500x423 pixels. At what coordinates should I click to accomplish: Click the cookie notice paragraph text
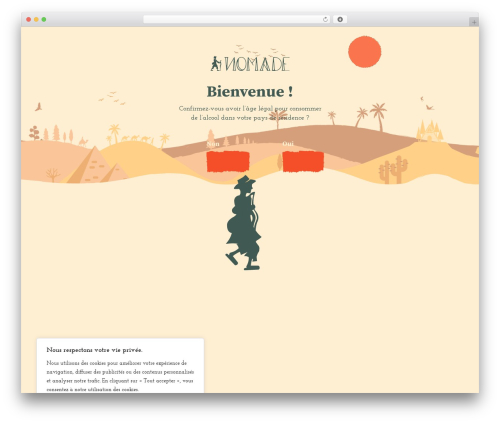coord(120,376)
